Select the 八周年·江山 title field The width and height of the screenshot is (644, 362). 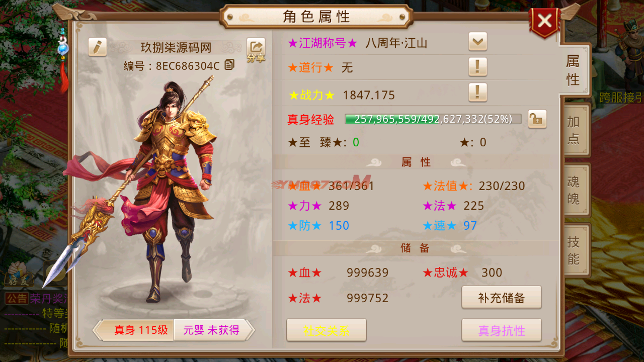[x=396, y=43]
